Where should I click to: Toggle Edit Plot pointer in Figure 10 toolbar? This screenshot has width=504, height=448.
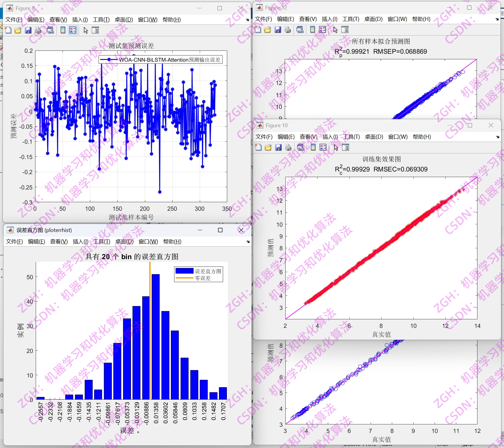(x=336, y=147)
